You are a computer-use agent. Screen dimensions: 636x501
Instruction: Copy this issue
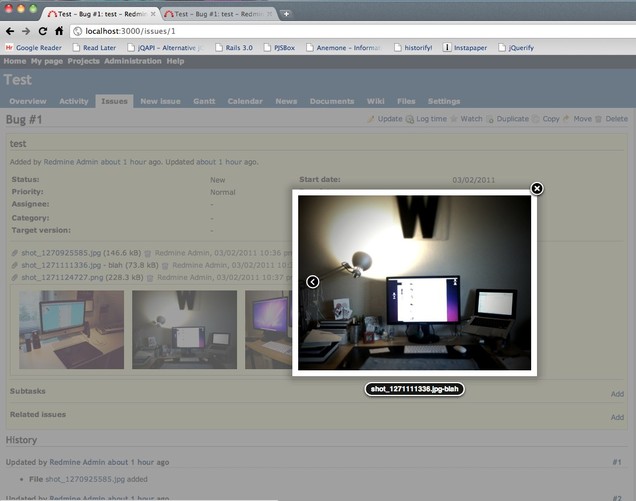(546, 119)
